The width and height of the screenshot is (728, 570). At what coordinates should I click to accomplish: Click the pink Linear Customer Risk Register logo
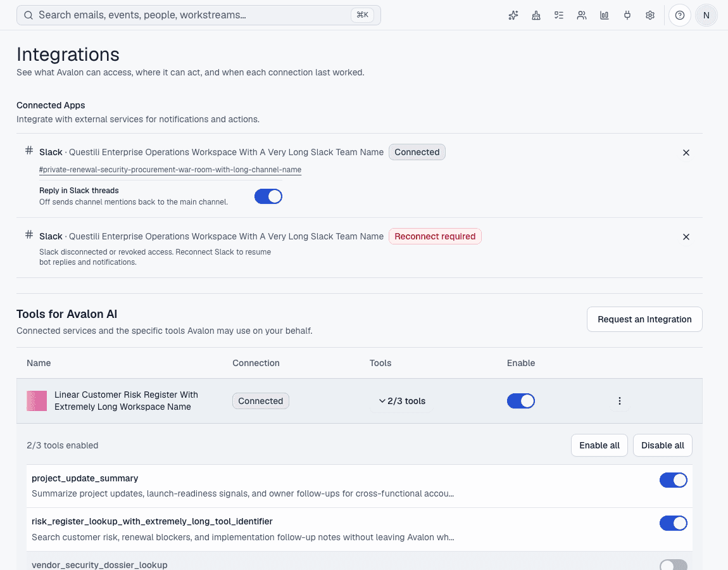tap(37, 401)
